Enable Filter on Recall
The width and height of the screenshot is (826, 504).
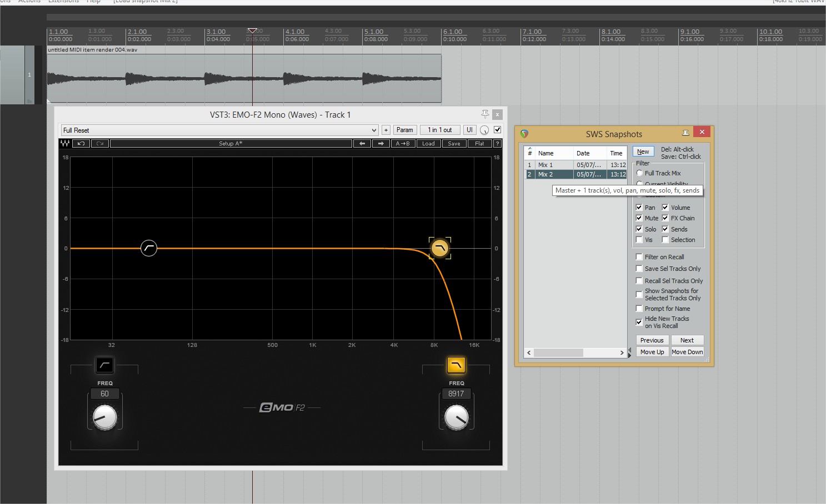[x=639, y=257]
